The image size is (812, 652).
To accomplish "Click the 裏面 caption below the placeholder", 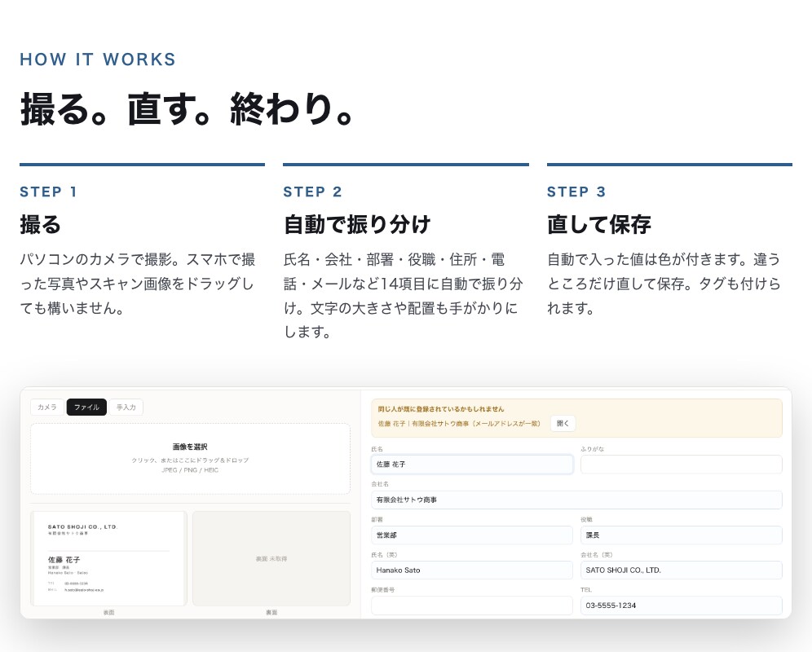I will 271,612.
